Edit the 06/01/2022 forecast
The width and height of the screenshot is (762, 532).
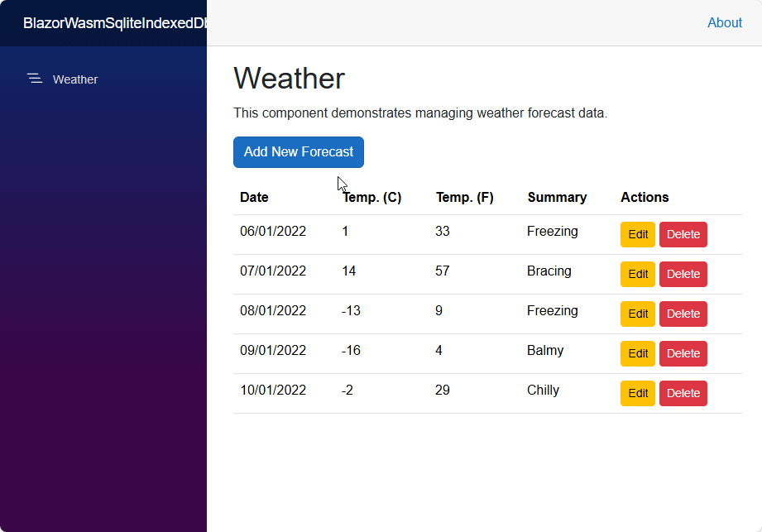(x=637, y=234)
